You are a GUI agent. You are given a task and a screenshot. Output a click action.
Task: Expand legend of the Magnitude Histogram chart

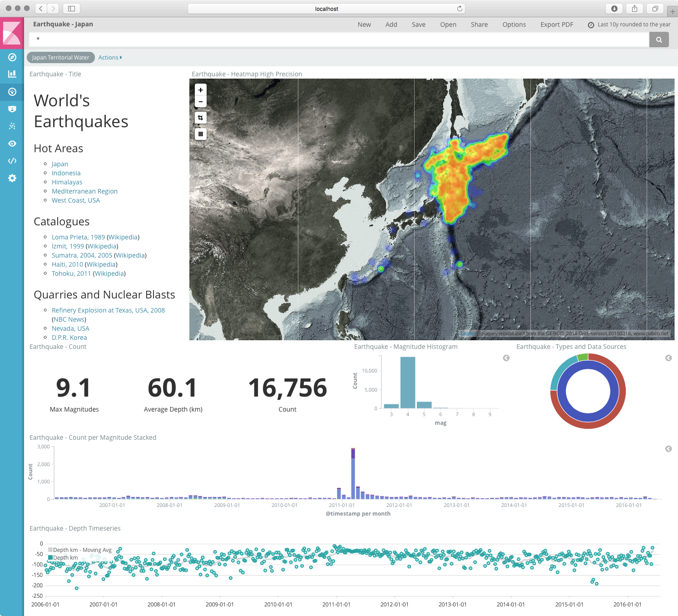(506, 358)
